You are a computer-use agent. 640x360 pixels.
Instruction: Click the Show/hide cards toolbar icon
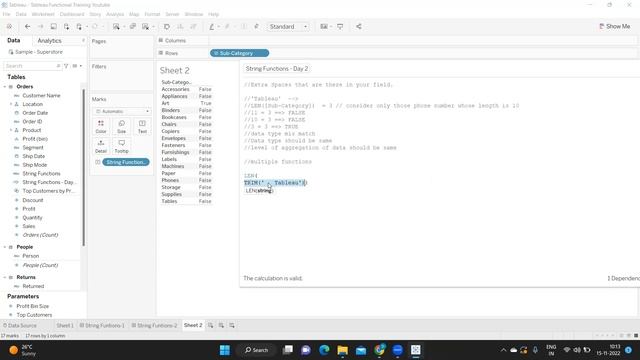click(324, 27)
